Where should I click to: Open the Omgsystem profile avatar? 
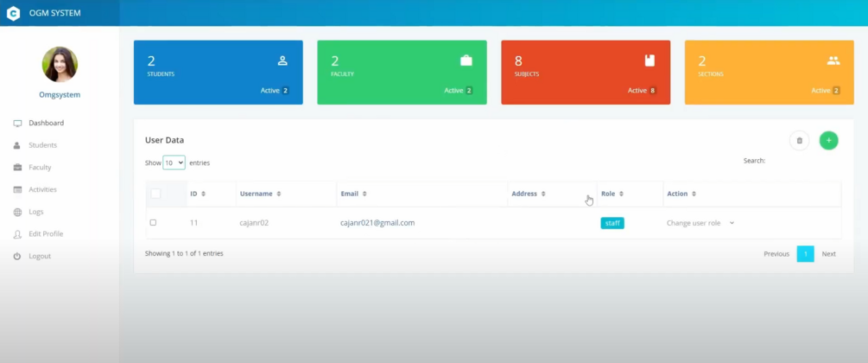[x=60, y=64]
